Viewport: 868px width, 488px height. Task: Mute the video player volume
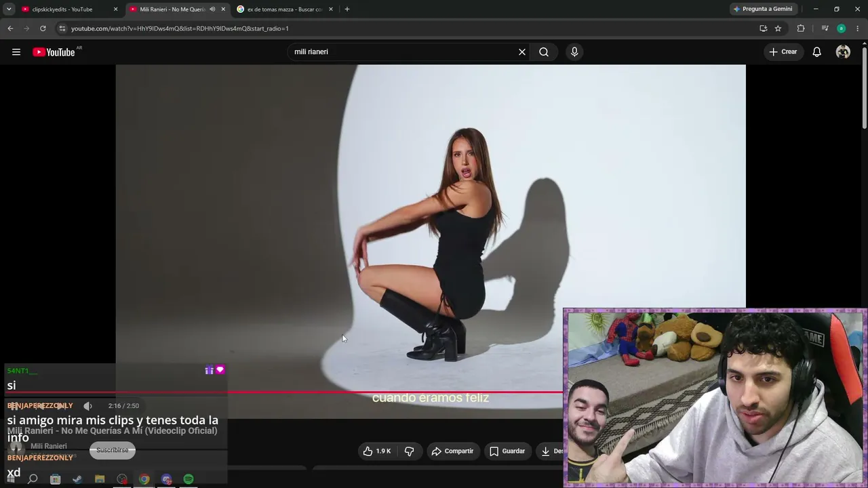87,406
